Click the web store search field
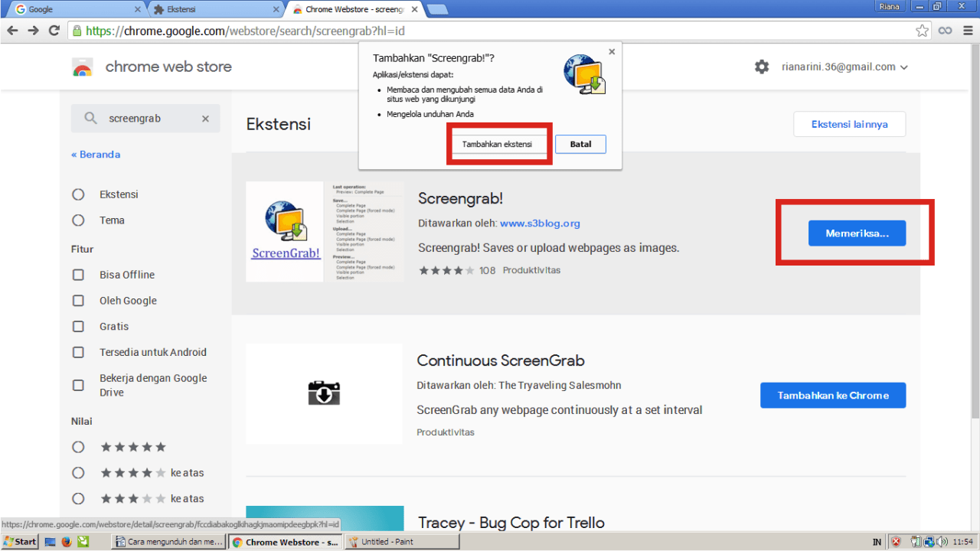The width and height of the screenshot is (980, 551). (145, 119)
